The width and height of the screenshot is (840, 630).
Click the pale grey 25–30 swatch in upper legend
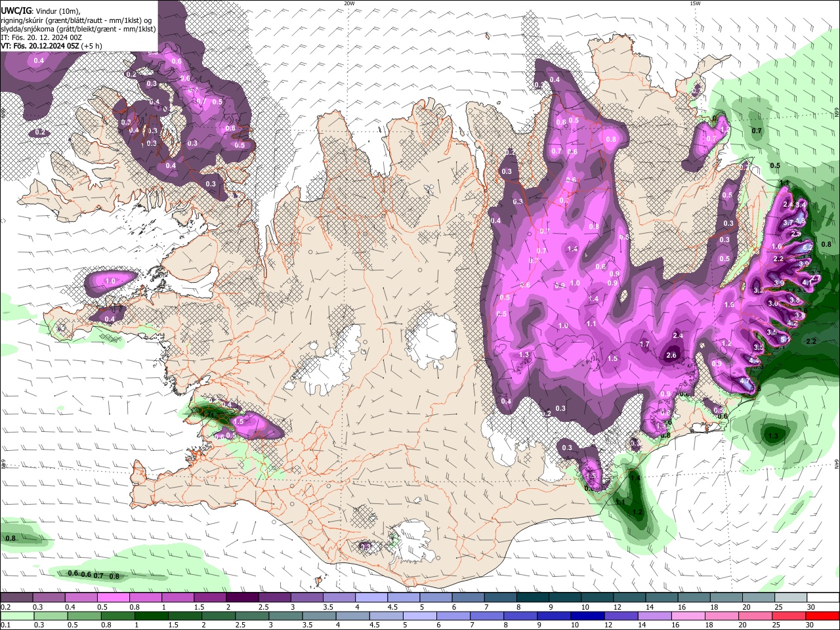tap(791, 598)
